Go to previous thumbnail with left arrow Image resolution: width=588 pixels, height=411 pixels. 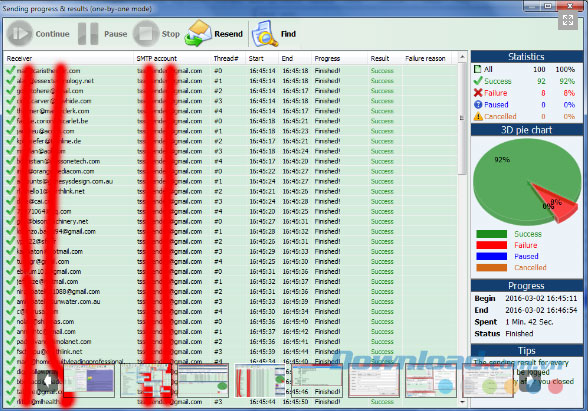pyautogui.click(x=48, y=381)
